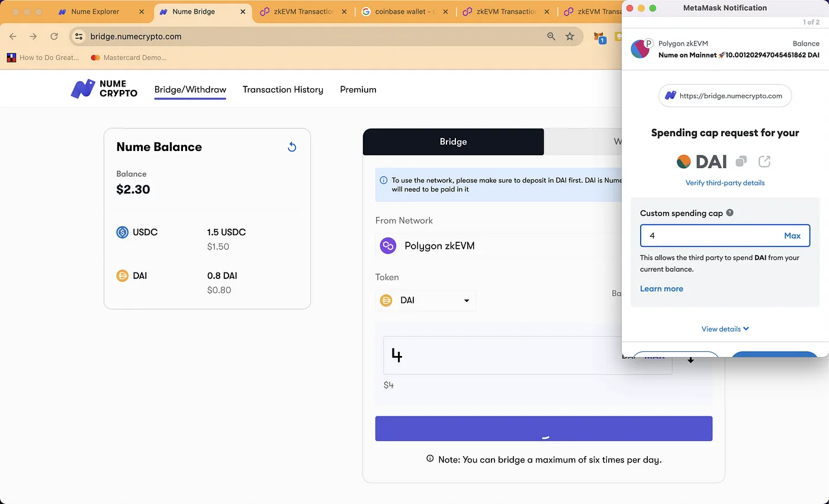This screenshot has width=829, height=504.
Task: Click the Polygon zkEVM network icon
Action: point(388,245)
